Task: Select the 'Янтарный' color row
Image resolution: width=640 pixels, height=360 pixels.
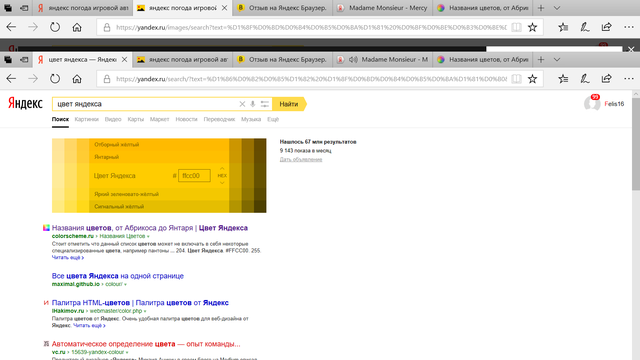Action: pos(159,157)
